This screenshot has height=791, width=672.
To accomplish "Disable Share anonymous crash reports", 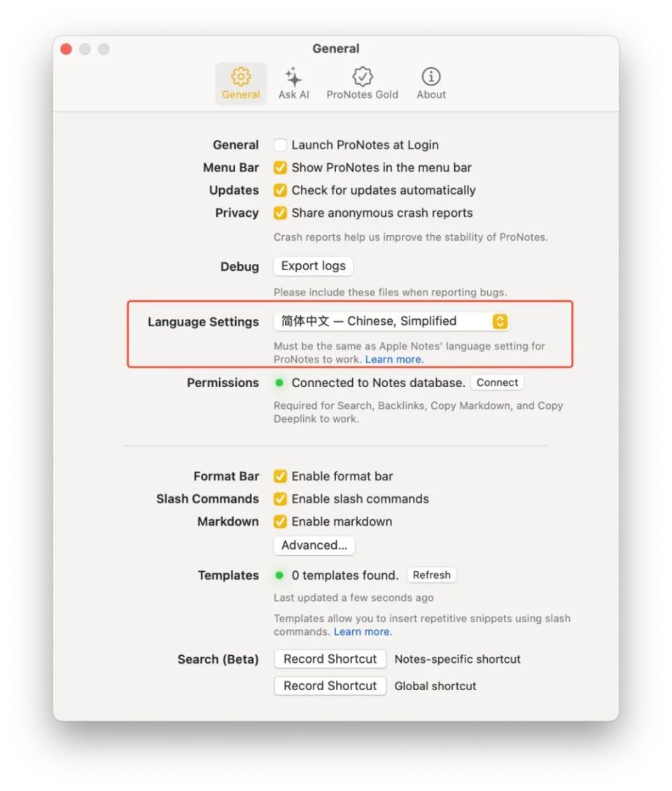I will coord(280,213).
